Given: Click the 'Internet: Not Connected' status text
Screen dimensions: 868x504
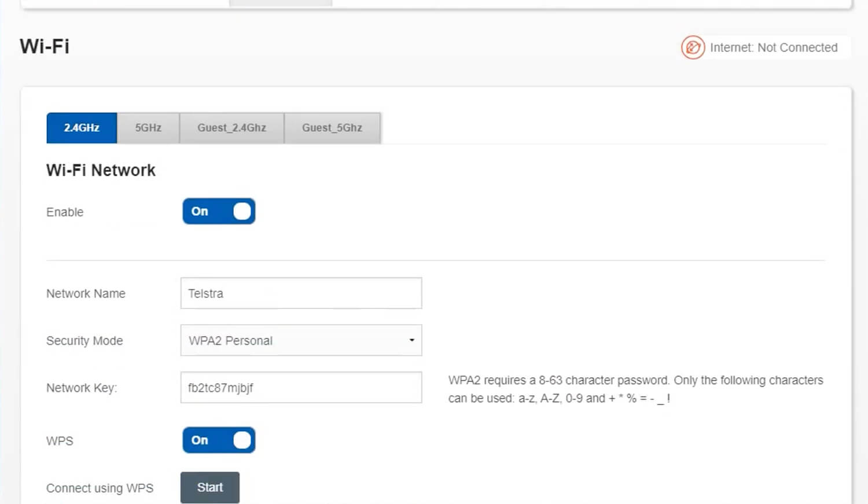Looking at the screenshot, I should (773, 47).
